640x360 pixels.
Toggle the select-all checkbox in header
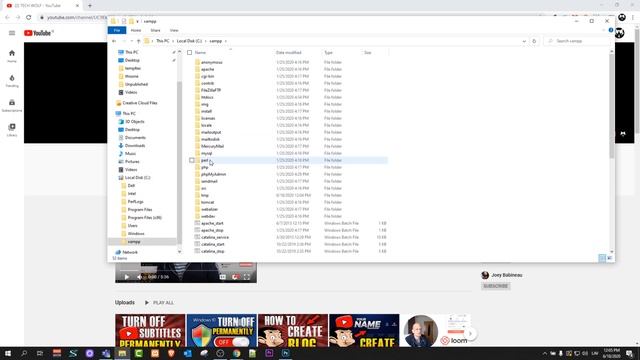click(x=189, y=53)
